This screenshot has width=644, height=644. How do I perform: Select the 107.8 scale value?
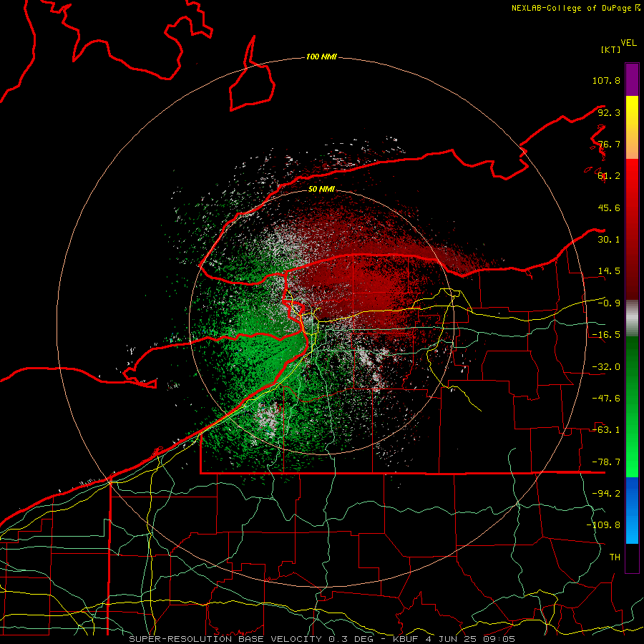pyautogui.click(x=606, y=80)
